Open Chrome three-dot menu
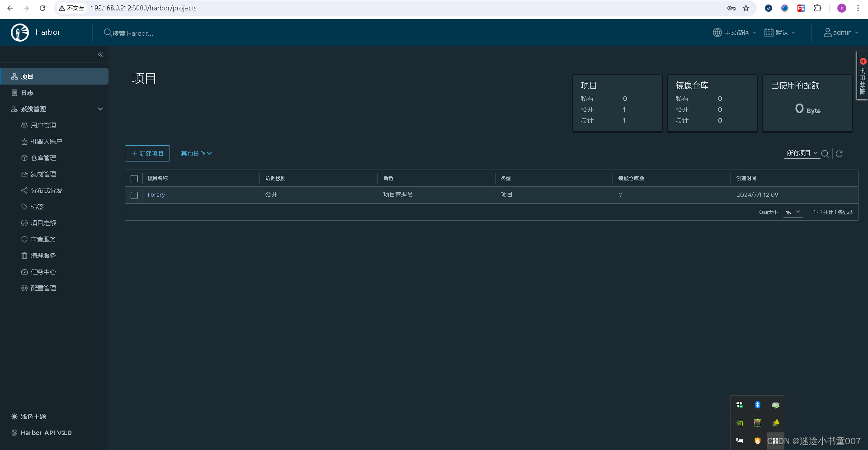 pyautogui.click(x=858, y=8)
